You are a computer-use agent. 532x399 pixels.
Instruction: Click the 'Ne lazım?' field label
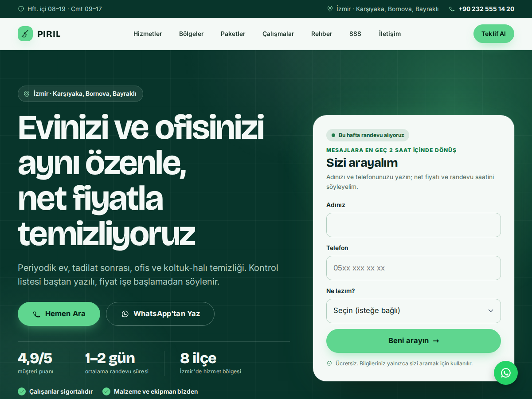pyautogui.click(x=340, y=291)
